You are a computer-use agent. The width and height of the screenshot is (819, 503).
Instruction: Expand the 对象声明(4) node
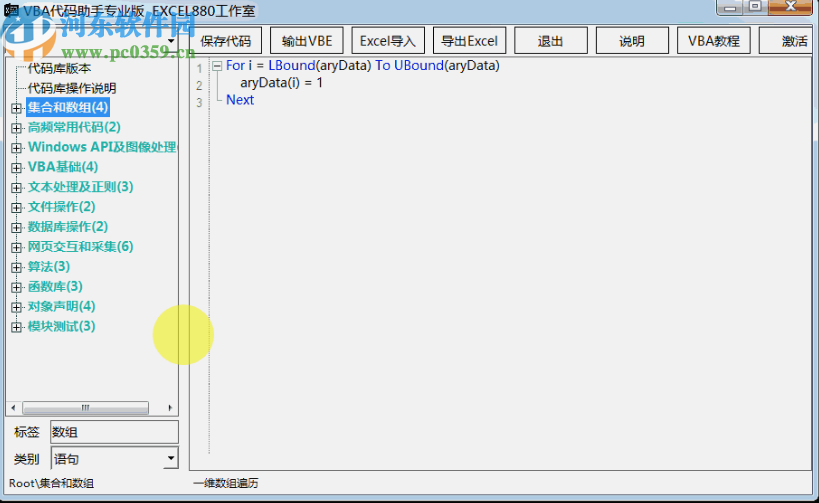(16, 307)
